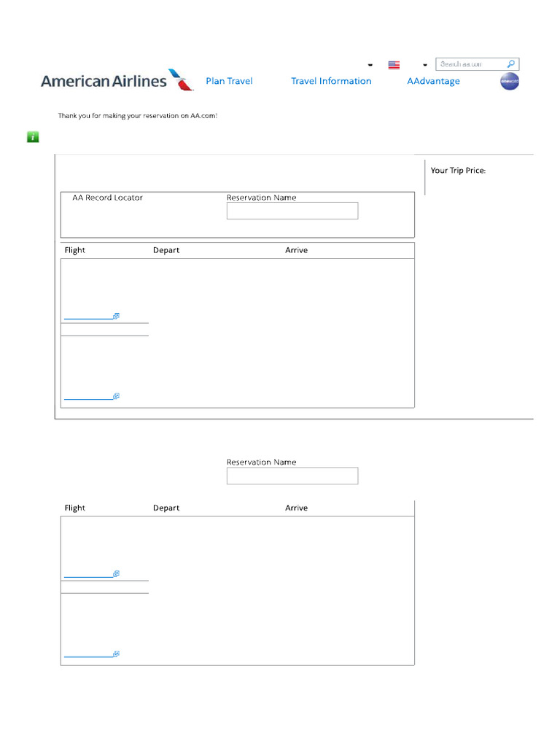Follow the first blue underlined link in upper flight table
This screenshot has width=560, height=747.
(x=88, y=318)
